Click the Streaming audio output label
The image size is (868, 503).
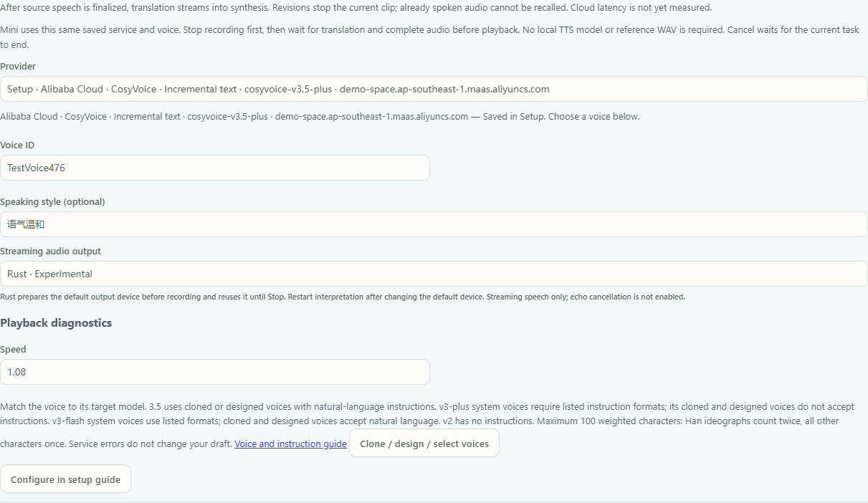(x=50, y=251)
